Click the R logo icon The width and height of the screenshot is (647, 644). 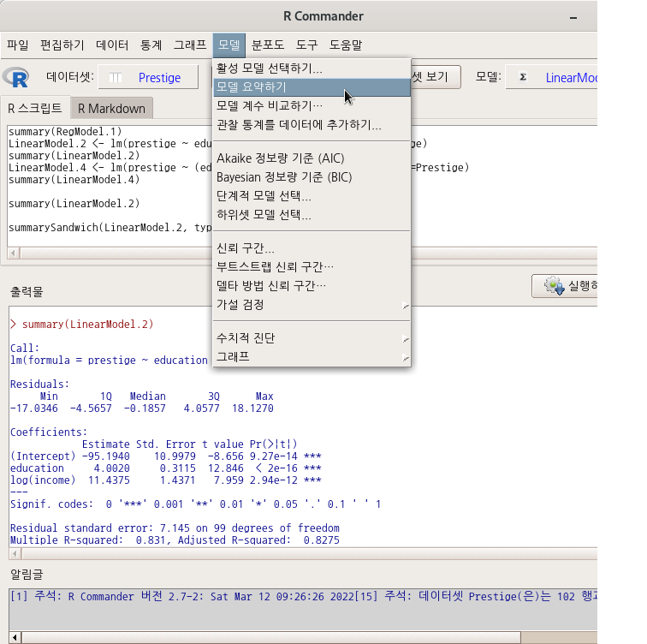point(15,77)
